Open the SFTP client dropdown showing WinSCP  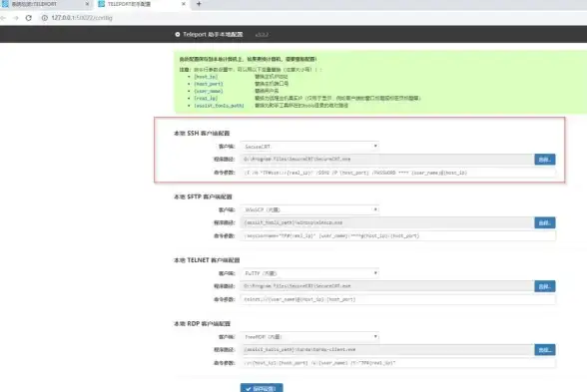309,209
